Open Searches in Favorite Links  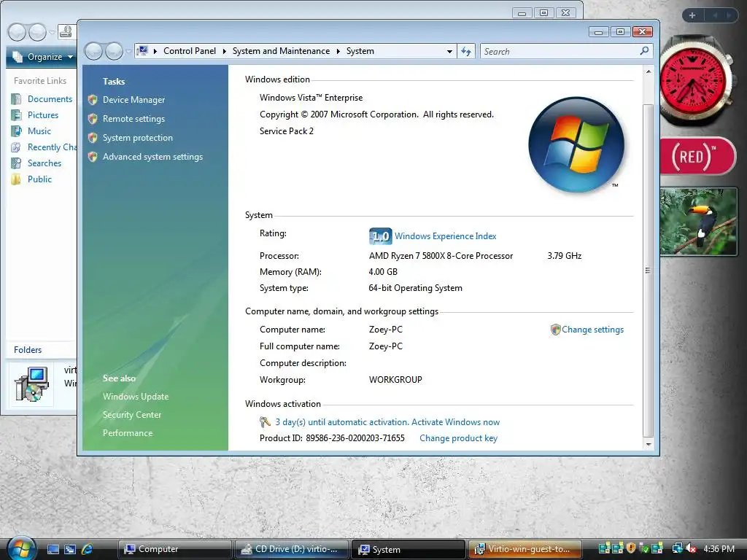click(x=44, y=163)
